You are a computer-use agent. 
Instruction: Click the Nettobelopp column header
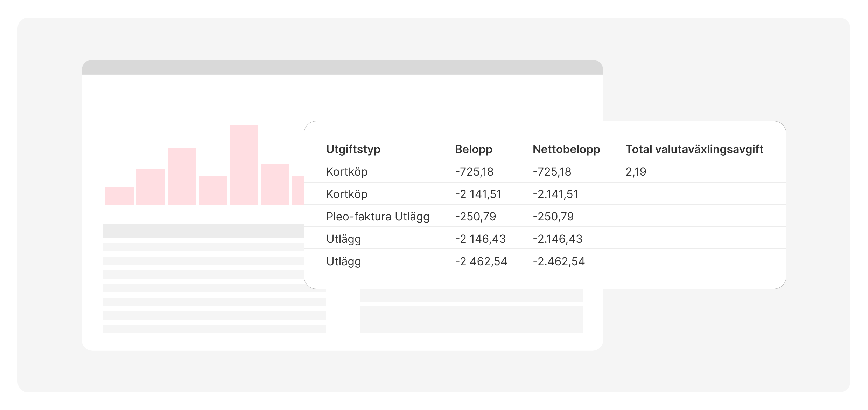[x=566, y=150]
